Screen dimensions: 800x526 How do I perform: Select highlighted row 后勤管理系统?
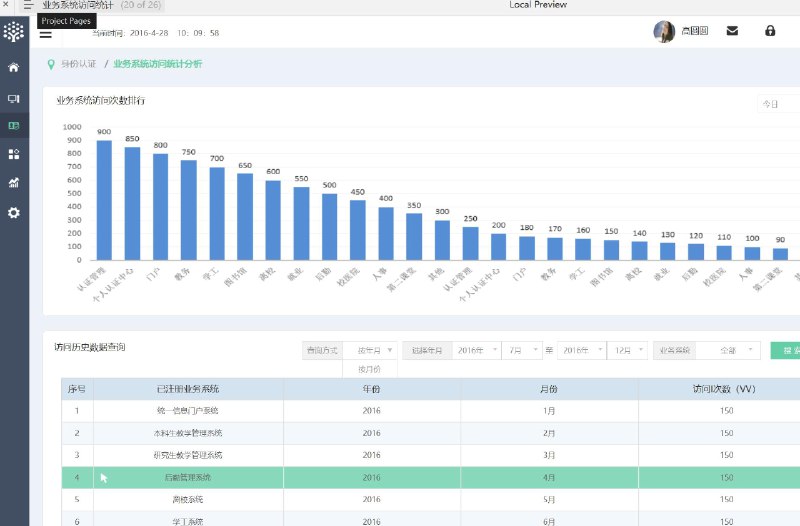coord(431,478)
